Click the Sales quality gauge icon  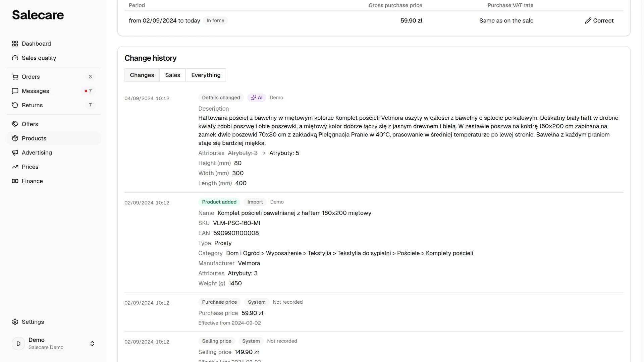coord(15,58)
